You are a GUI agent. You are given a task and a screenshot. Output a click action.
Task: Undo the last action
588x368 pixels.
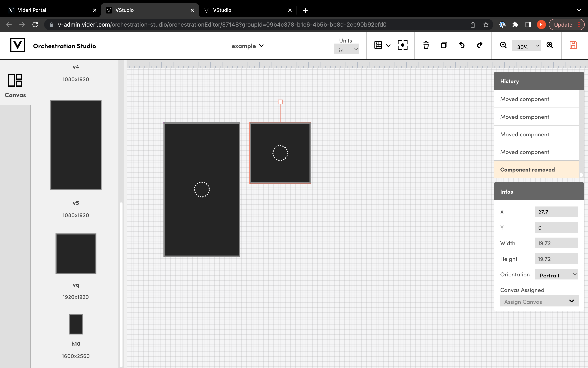(462, 45)
